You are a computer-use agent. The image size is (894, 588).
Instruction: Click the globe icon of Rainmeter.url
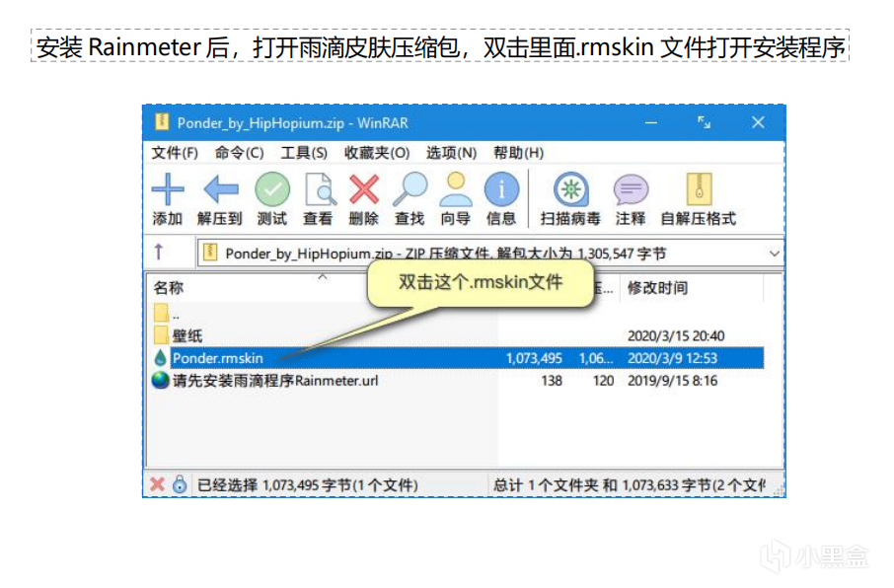coord(160,381)
